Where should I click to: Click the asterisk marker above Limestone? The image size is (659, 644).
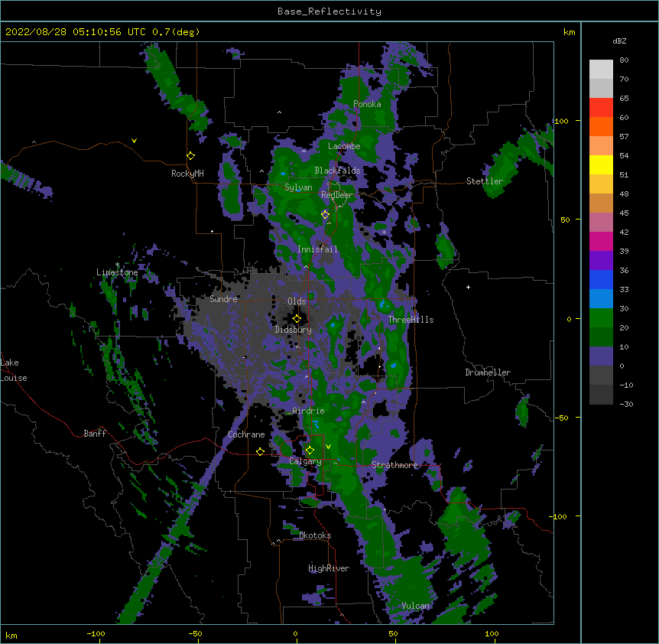[117, 265]
